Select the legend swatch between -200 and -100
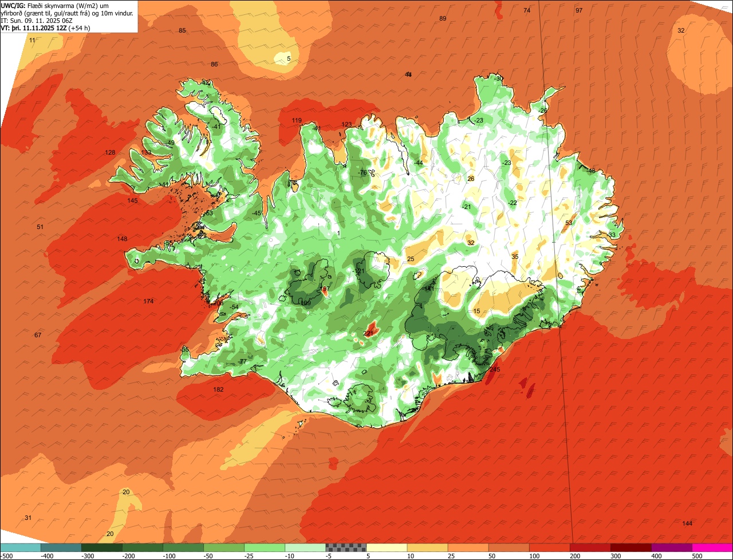Viewport: 733px width, 560px height. coord(143,547)
